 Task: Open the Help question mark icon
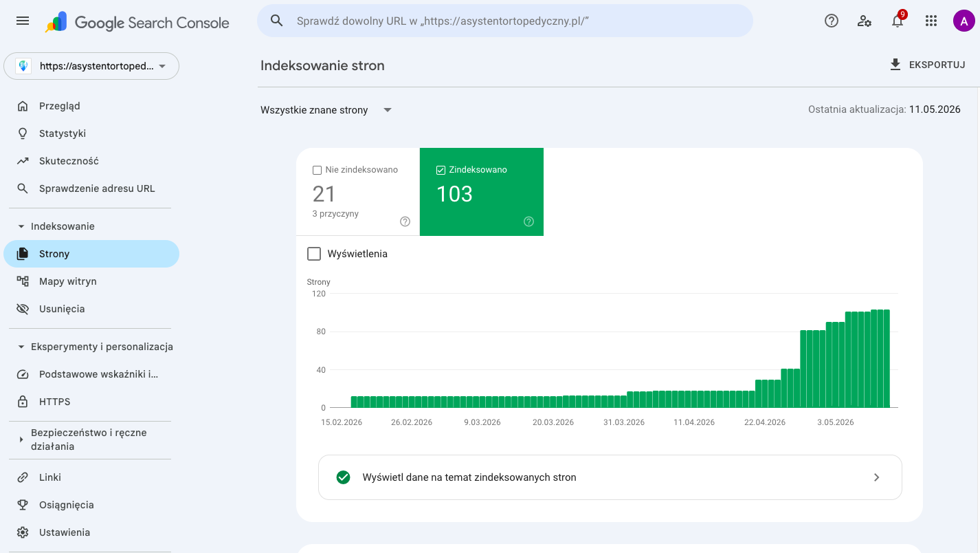[x=832, y=21]
